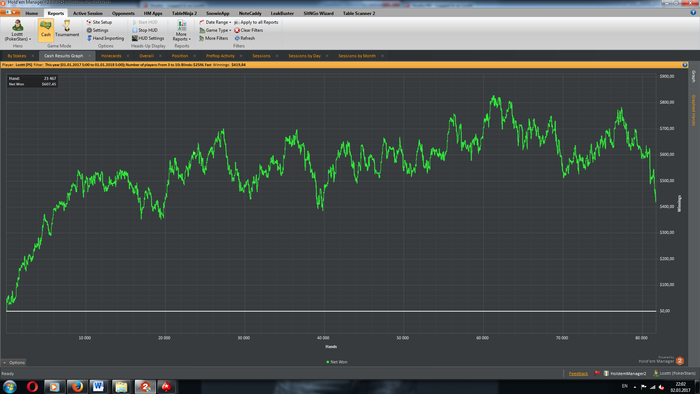Refresh the report

point(245,38)
